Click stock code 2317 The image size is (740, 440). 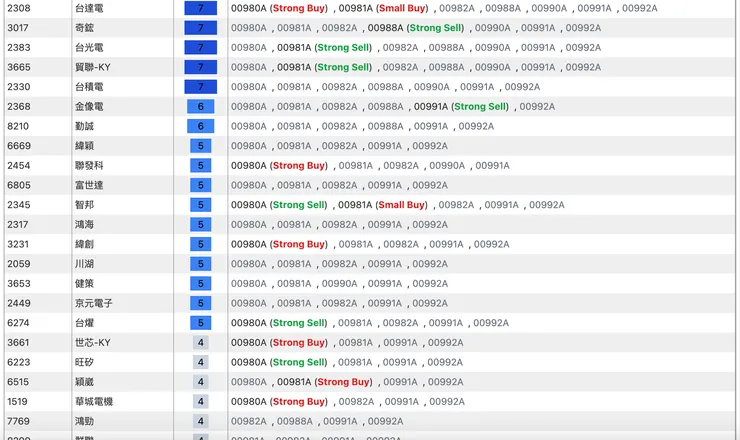(18, 225)
